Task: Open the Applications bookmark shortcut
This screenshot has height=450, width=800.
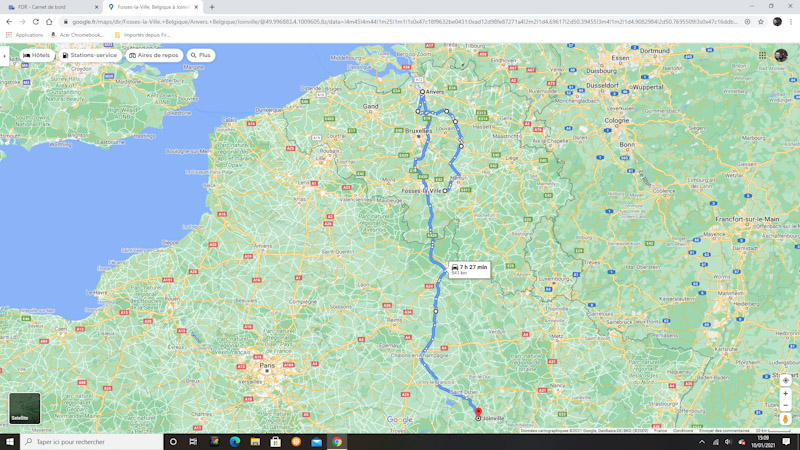Action: click(x=24, y=35)
